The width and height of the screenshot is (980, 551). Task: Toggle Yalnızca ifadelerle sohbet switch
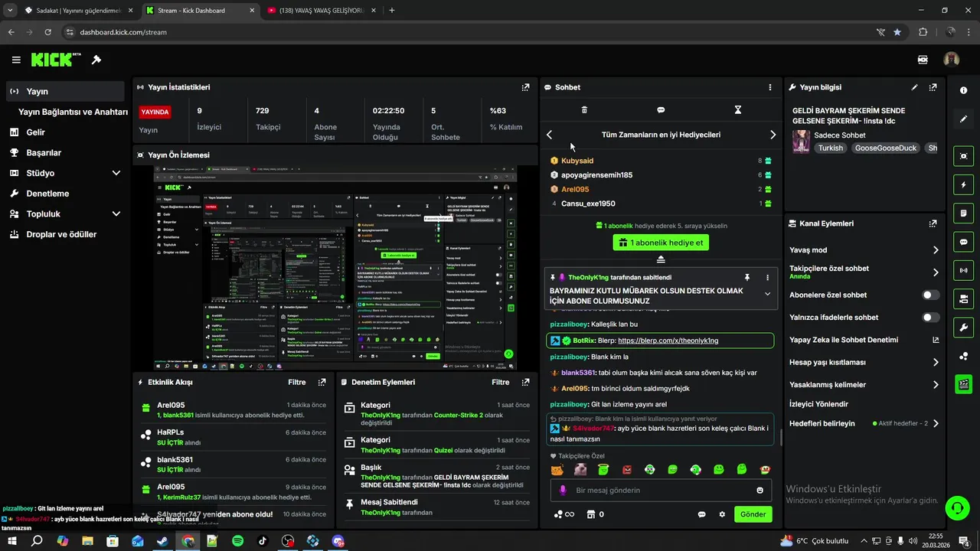[x=931, y=317]
